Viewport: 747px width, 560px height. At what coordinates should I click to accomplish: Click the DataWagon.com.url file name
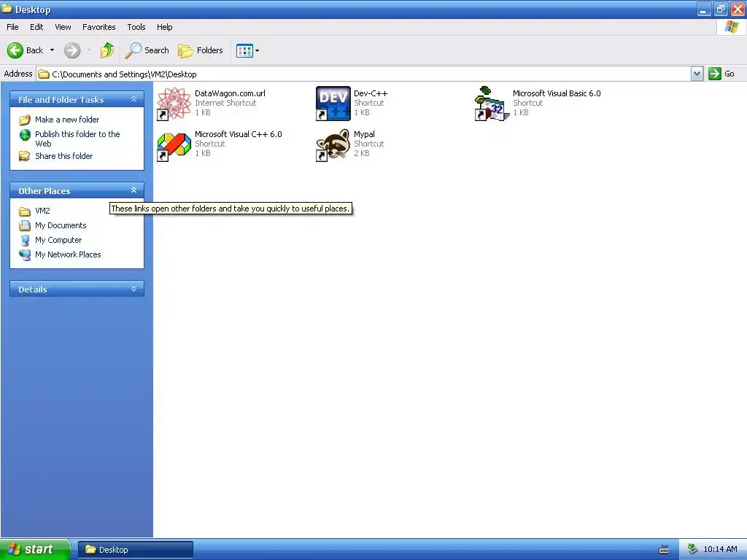click(230, 93)
